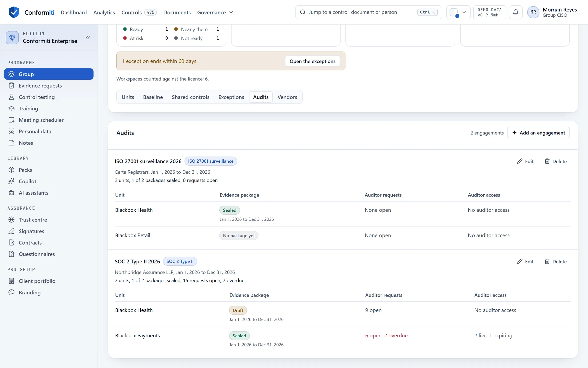
Task: Open Morgan Reyes profile menu
Action: point(552,12)
